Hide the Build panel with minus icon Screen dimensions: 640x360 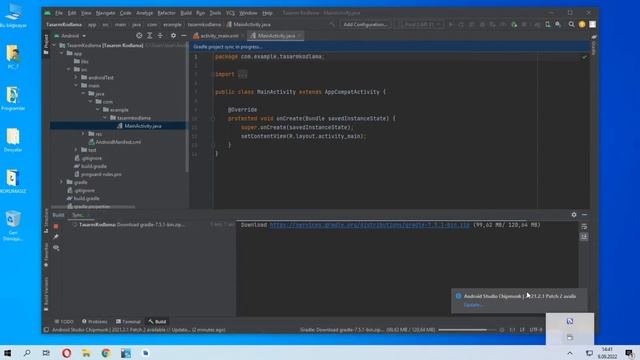click(x=584, y=215)
